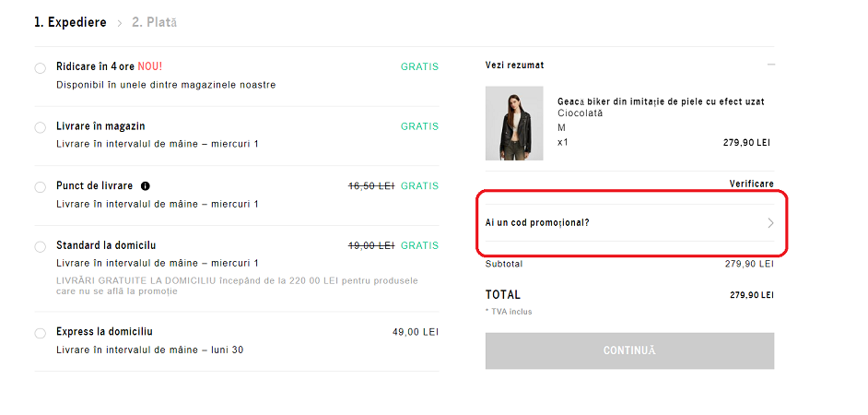Image resolution: width=868 pixels, height=415 pixels.
Task: Click the Verificare link
Action: tap(751, 184)
